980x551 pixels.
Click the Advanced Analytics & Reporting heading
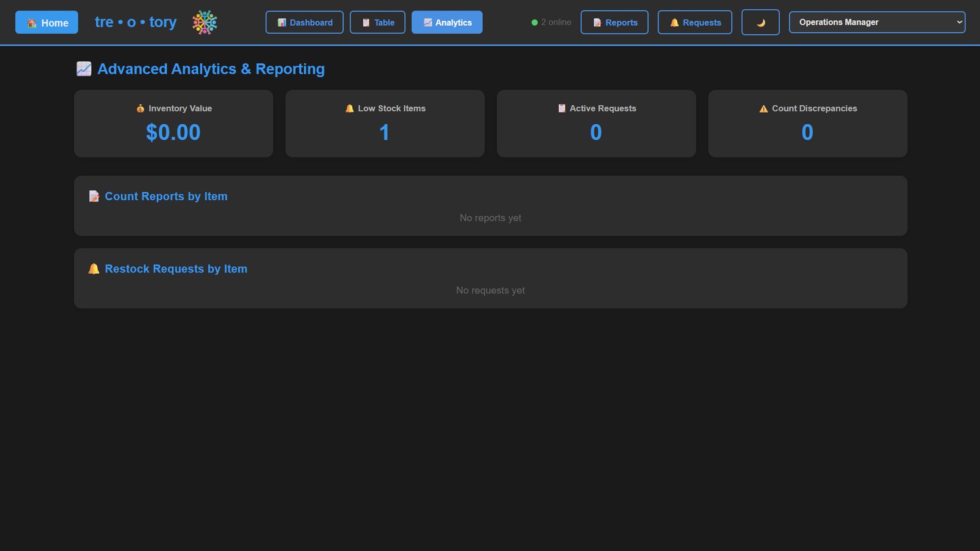point(211,69)
